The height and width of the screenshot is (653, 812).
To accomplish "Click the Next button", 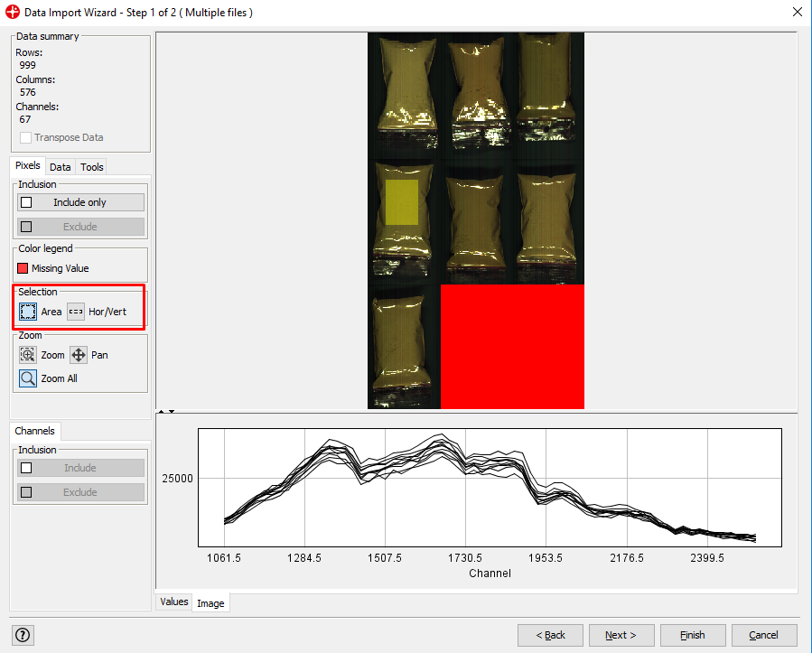I will (x=621, y=635).
